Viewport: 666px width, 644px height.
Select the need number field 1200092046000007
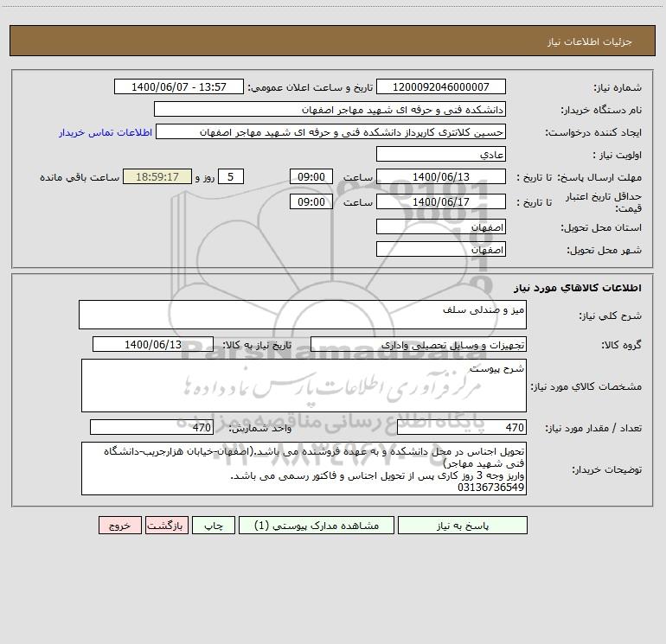441,86
